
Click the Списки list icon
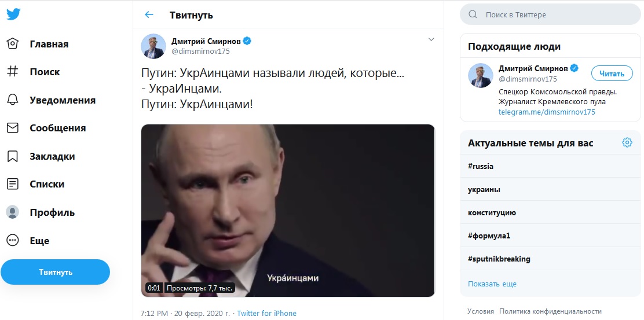[13, 184]
